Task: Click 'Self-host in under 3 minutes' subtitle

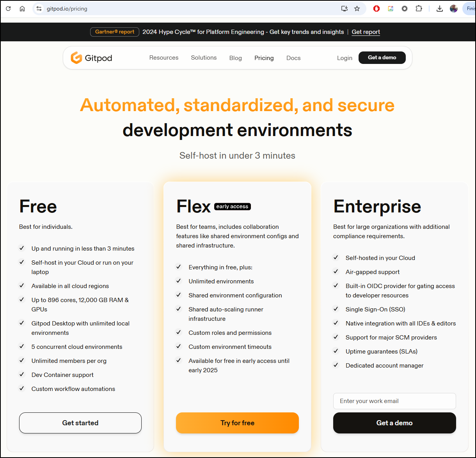Action: 237,156
